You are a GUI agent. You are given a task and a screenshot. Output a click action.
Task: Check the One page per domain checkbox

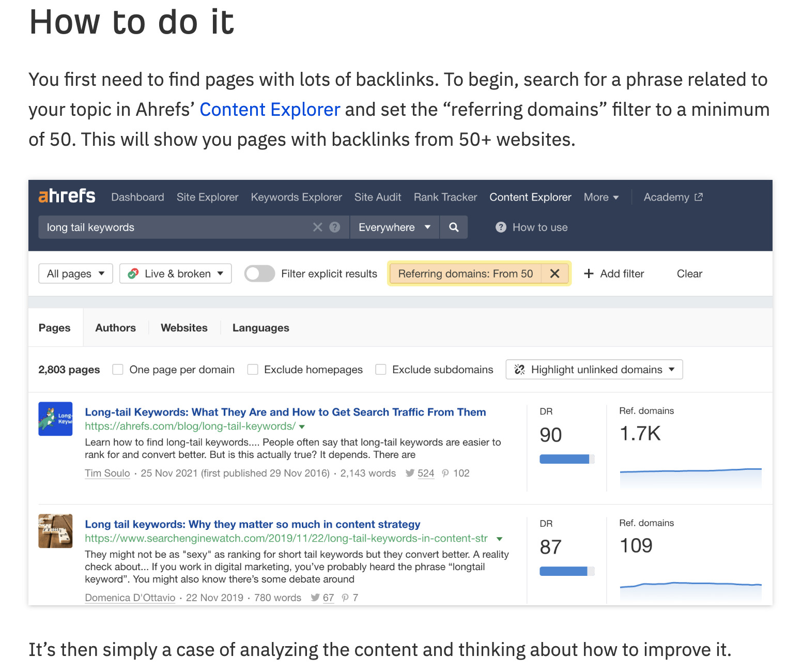pos(118,369)
